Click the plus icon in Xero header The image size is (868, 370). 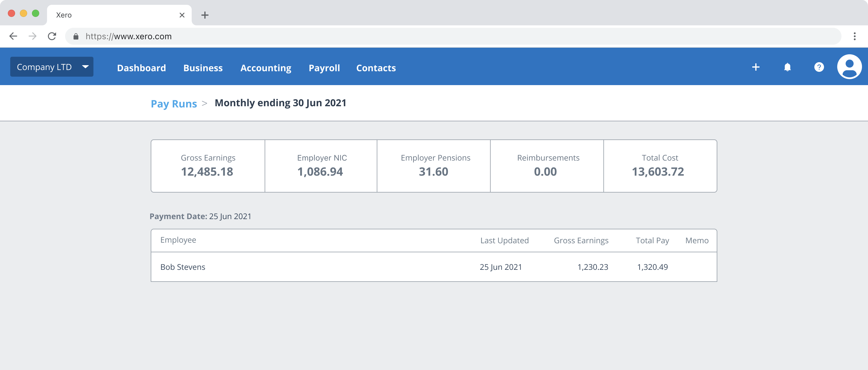tap(756, 67)
